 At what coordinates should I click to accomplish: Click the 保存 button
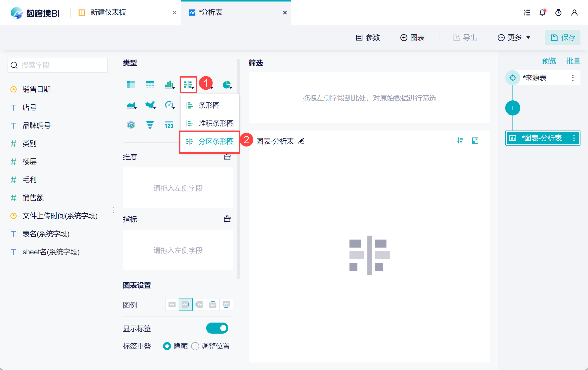[562, 38]
